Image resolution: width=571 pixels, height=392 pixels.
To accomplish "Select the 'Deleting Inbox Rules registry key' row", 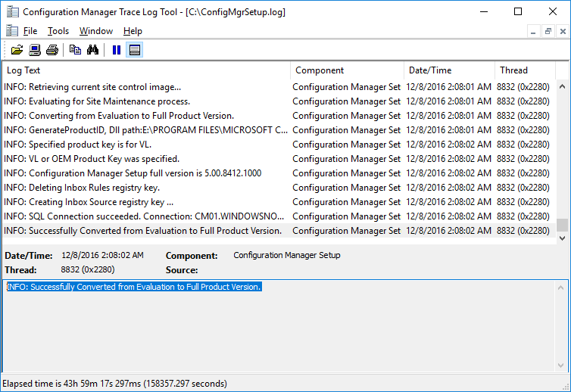I will [279, 188].
